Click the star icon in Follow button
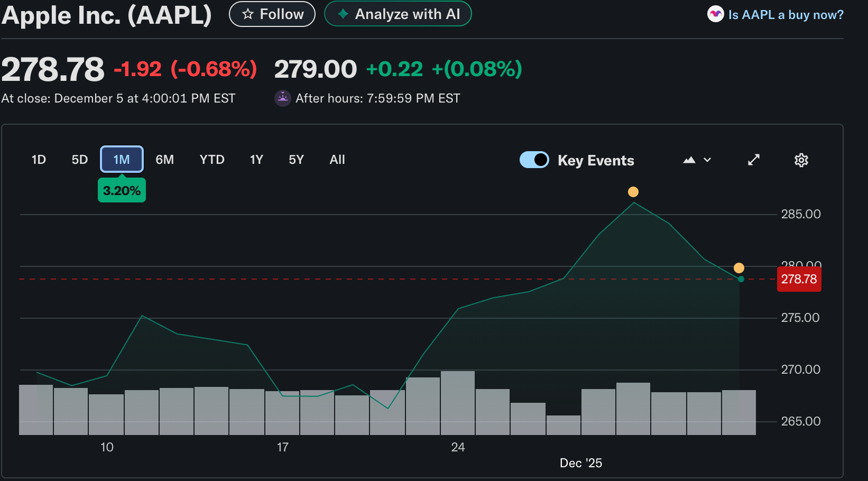This screenshot has height=481, width=868. pos(247,14)
